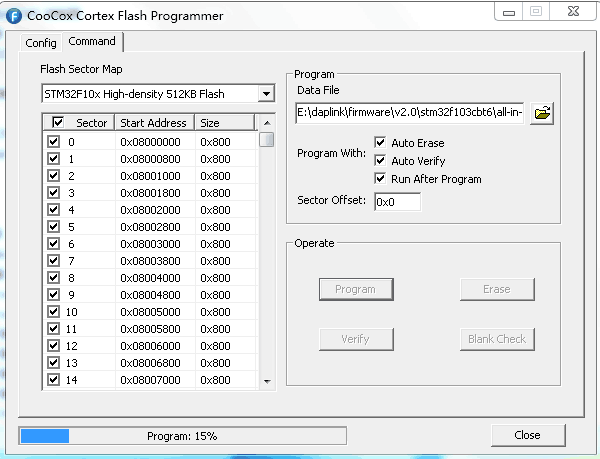The image size is (600, 459).
Task: Disable the Auto Erase option
Action: [x=380, y=143]
